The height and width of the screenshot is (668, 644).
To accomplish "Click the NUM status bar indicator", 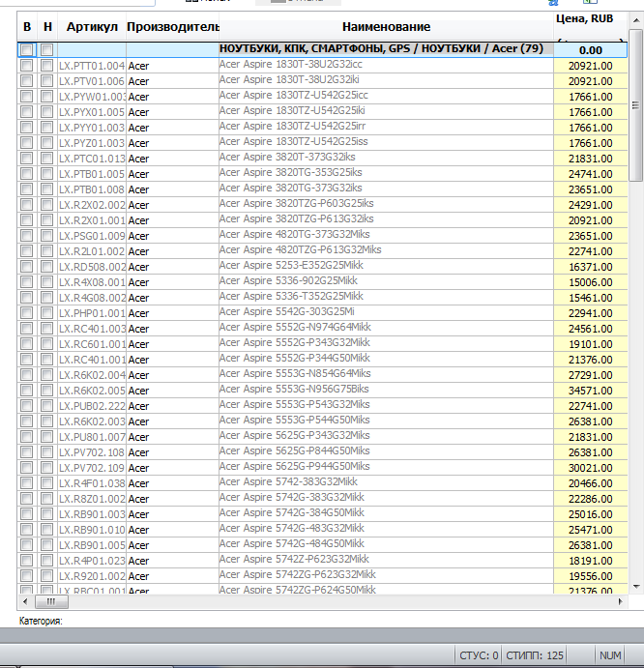I will (610, 655).
